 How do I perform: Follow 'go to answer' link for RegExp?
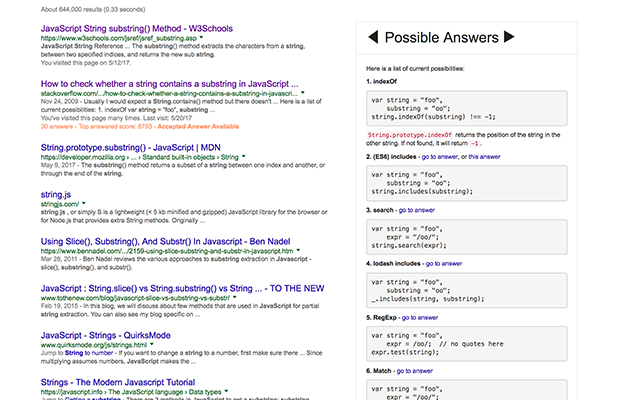pos(420,318)
